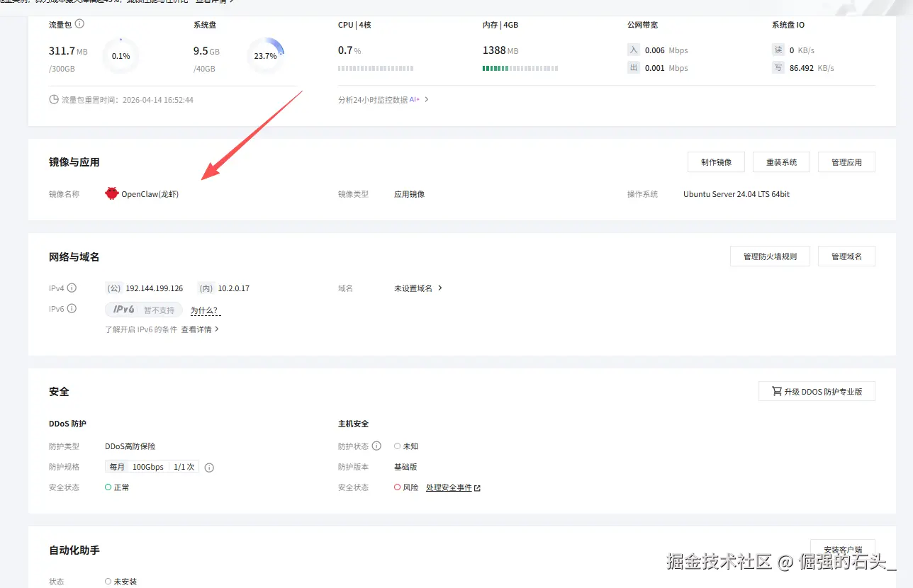
Task: Click the 1388 MB memory value
Action: coord(500,50)
